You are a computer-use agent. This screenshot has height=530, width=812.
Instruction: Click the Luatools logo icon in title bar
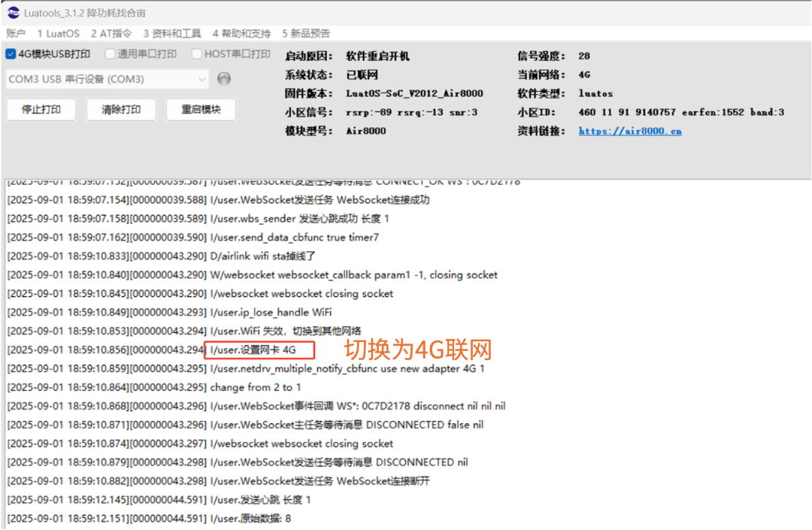12,13
